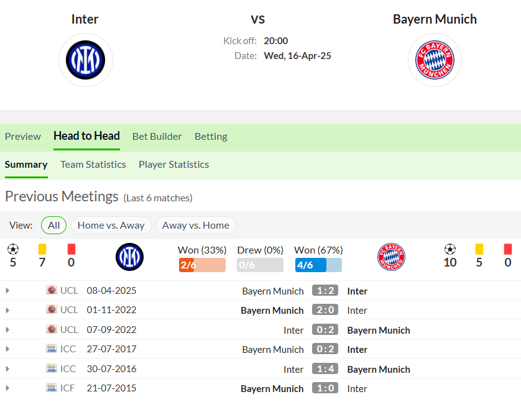This screenshot has width=521, height=420.
Task: Open the 1:0 score for 21-07-2015
Action: (325, 388)
